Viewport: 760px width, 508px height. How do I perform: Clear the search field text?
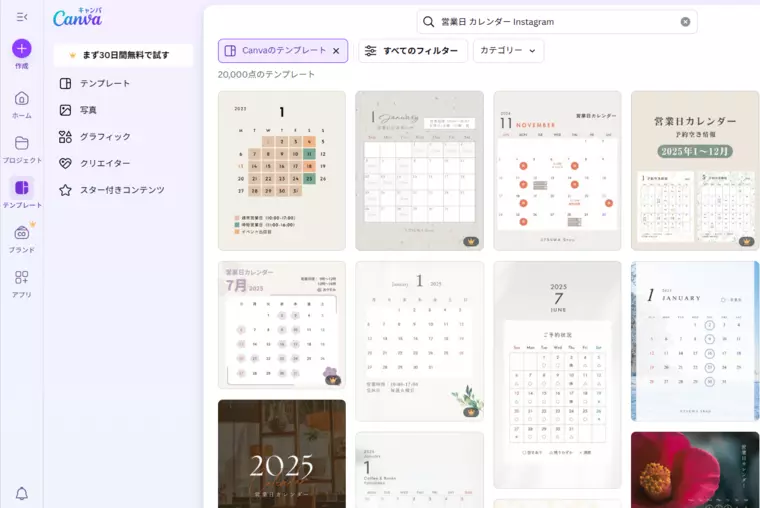coord(685,22)
